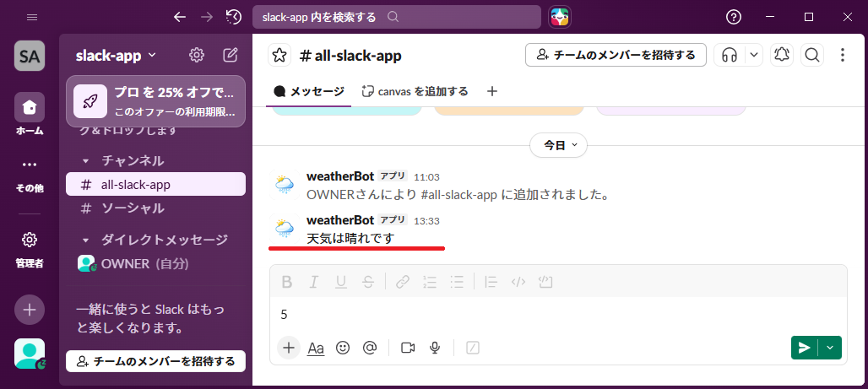Collapse the チャンネル section

tap(85, 161)
